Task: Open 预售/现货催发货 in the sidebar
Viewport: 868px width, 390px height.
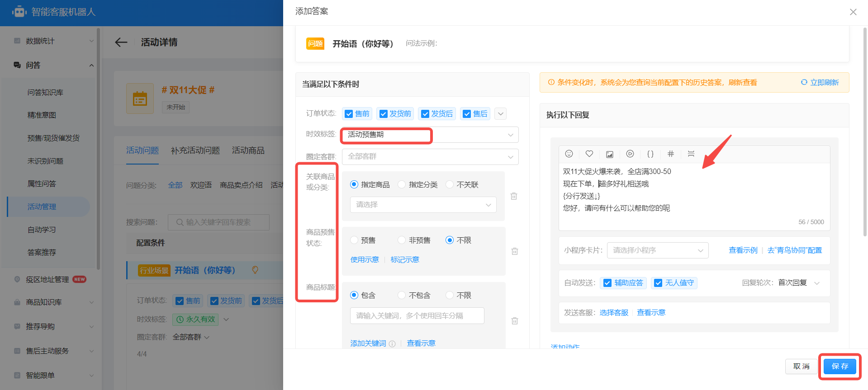Action: point(53,138)
